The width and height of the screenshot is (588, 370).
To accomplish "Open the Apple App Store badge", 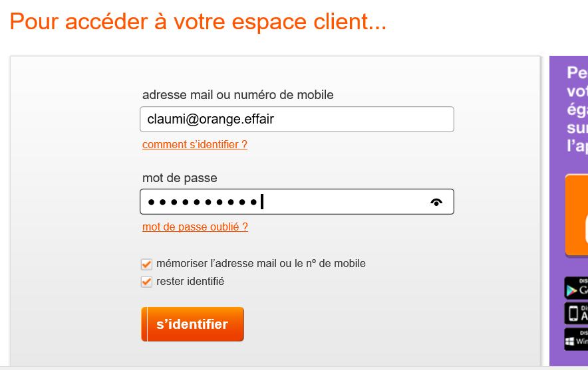I will click(577, 314).
